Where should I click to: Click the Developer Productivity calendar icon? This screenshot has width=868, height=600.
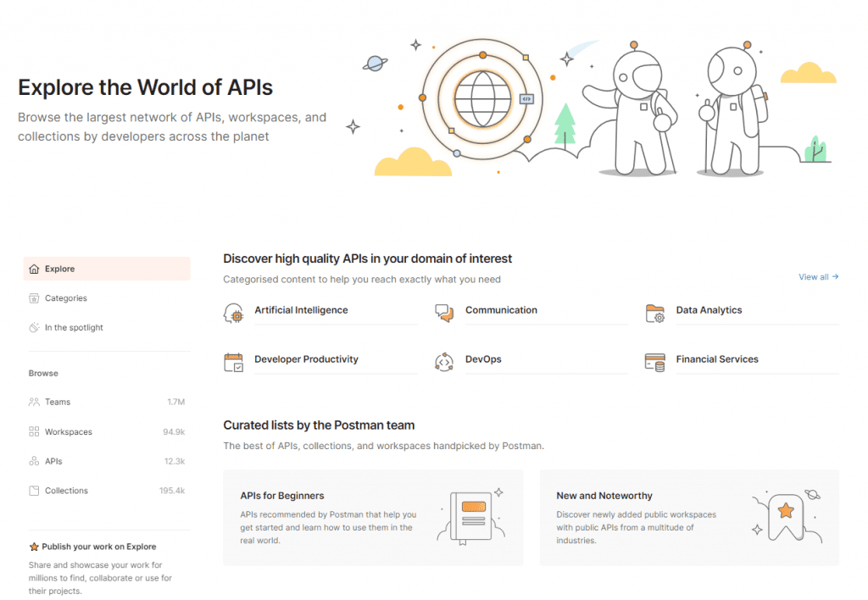(234, 363)
